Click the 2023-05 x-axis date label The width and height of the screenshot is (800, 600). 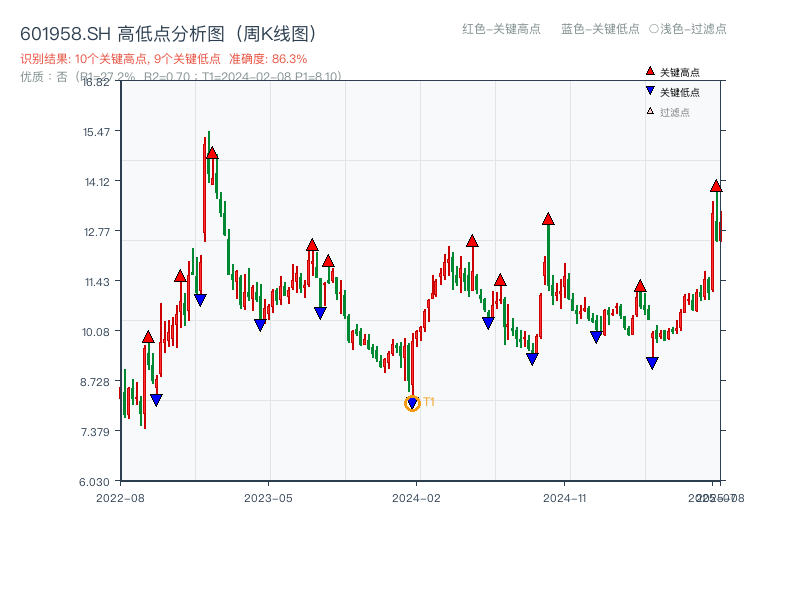tap(268, 498)
